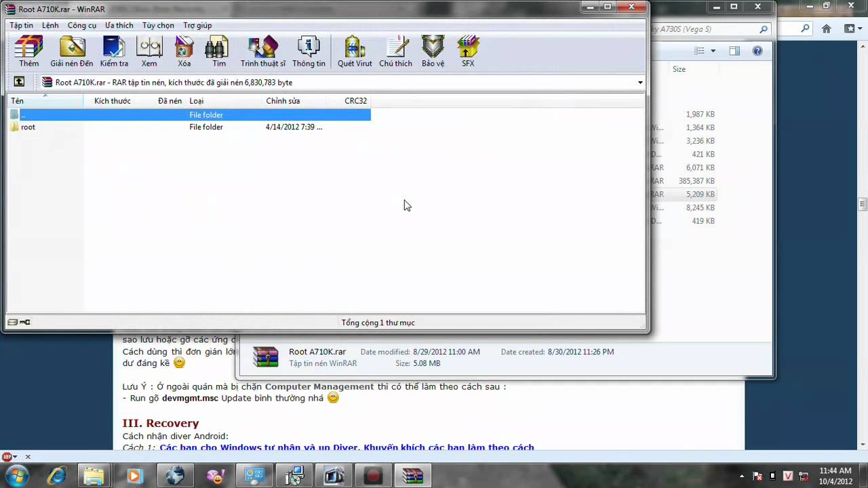868x488 pixels.
Task: Open the Công cụ menu
Action: (81, 25)
